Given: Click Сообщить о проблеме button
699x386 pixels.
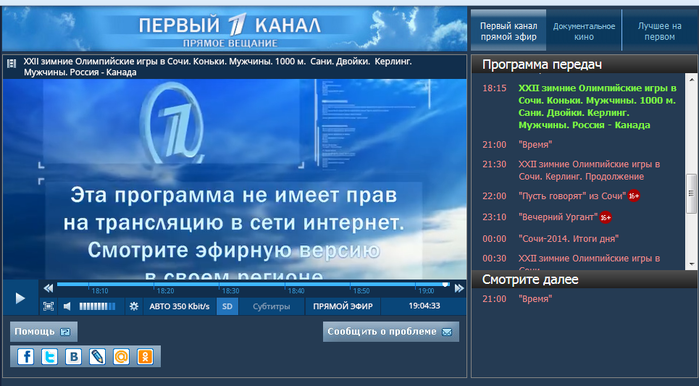Looking at the screenshot, I should (x=391, y=332).
